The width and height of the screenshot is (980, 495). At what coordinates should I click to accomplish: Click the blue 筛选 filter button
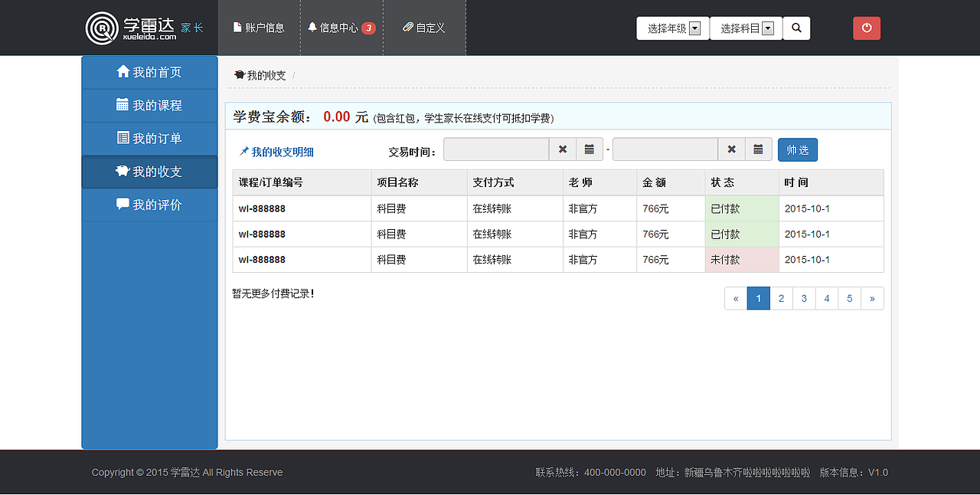coord(798,149)
